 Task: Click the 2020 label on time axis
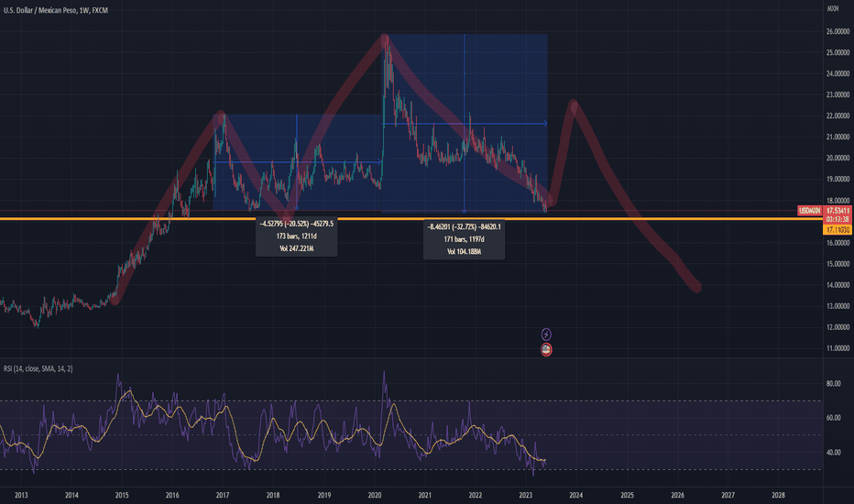pyautogui.click(x=375, y=495)
